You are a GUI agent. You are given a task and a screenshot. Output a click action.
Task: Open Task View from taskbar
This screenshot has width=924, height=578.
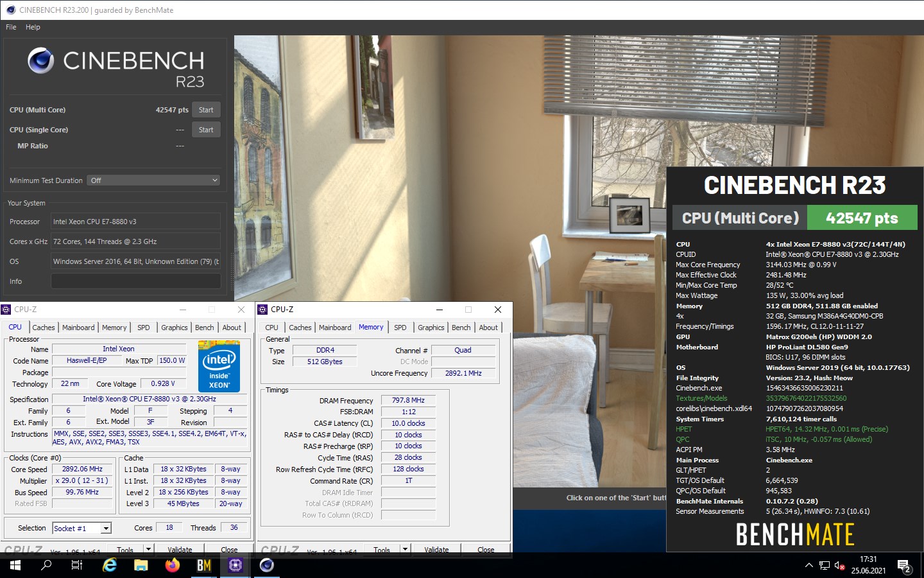(76, 565)
